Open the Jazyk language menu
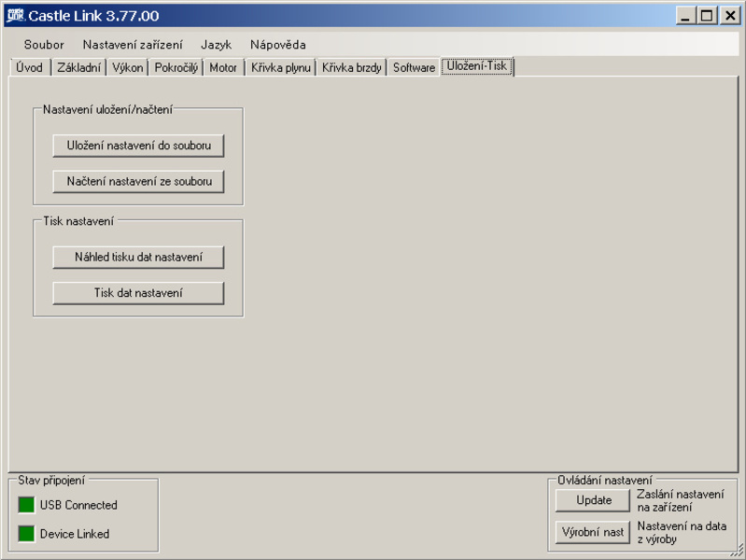 pos(216,45)
